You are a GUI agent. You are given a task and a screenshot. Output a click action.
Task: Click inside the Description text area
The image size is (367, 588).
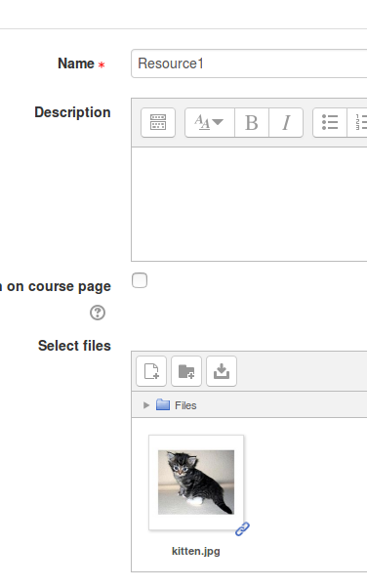[x=249, y=204]
